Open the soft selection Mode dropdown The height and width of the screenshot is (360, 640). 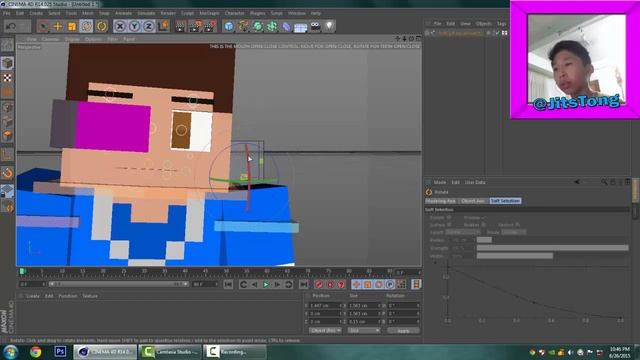513,232
